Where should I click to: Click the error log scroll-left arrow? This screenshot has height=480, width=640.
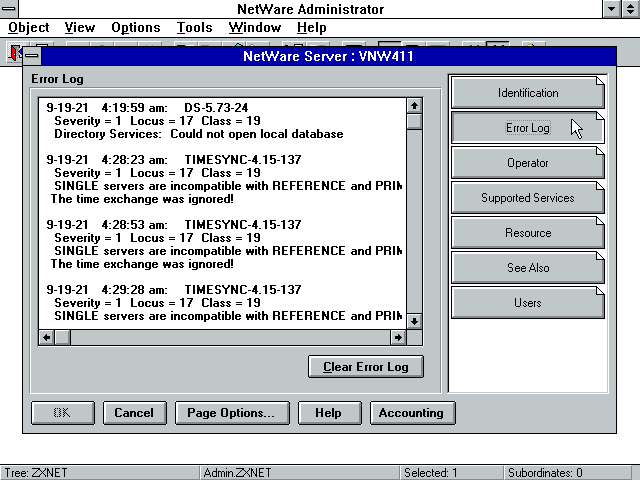coord(47,338)
